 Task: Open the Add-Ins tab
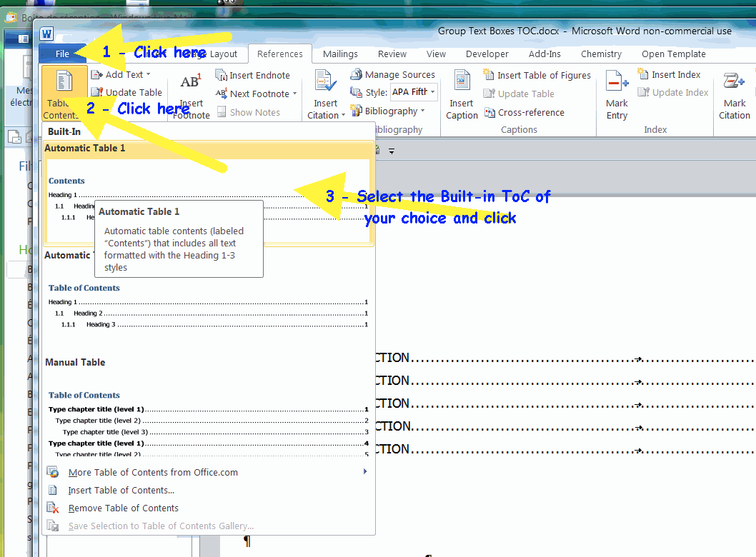[544, 54]
